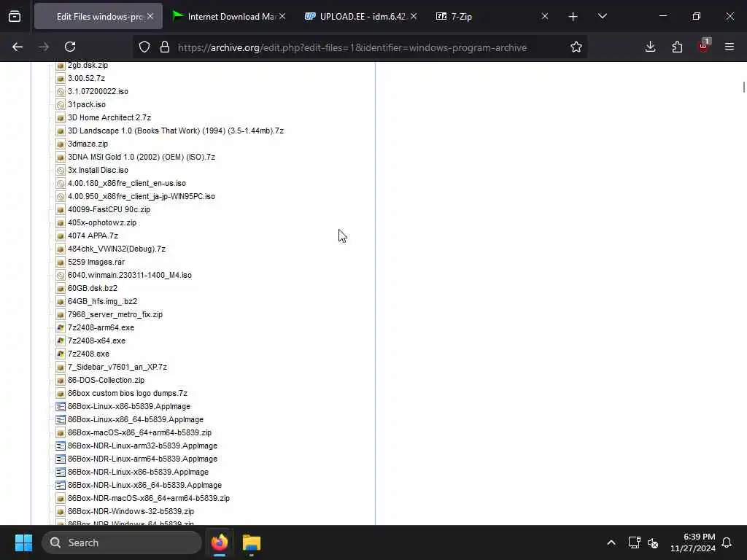Show hidden system tray icons chevron

pos(611,542)
